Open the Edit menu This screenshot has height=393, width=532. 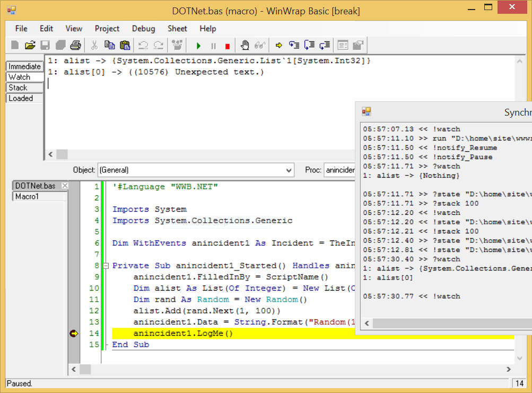[46, 29]
